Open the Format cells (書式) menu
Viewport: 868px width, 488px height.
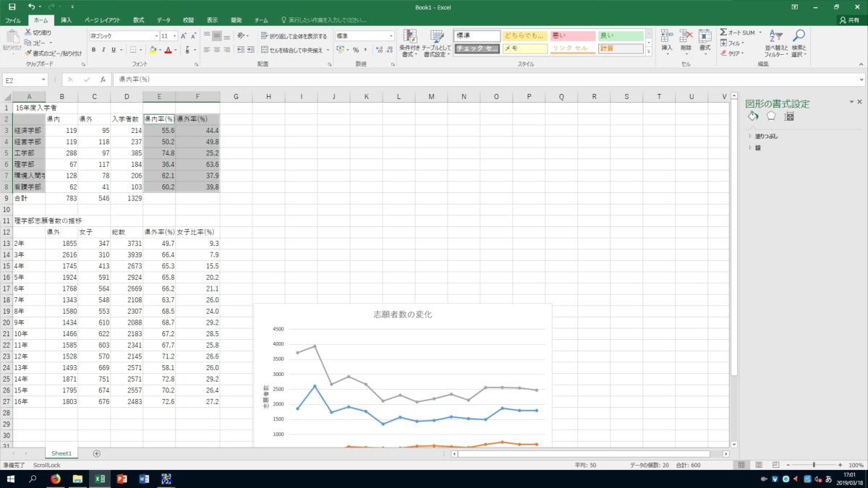click(x=705, y=43)
